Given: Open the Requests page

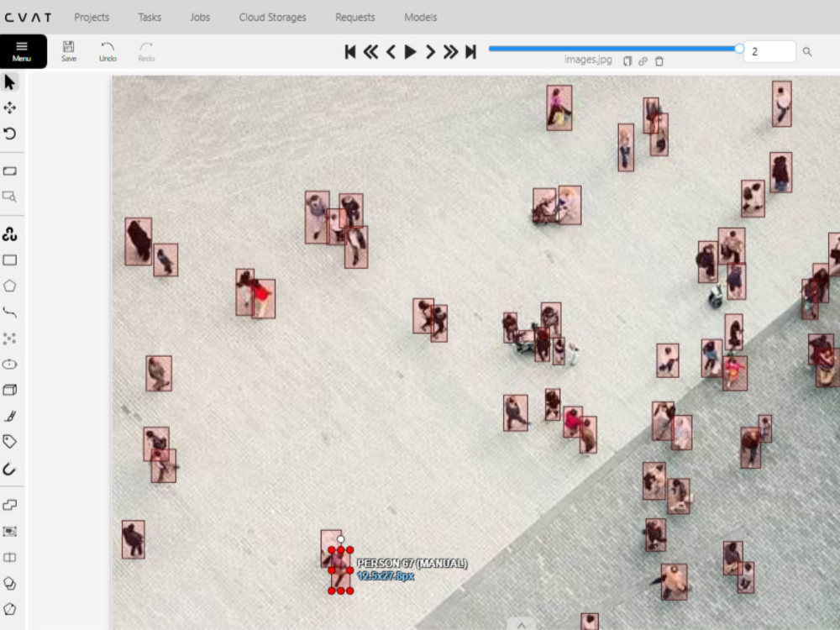Looking at the screenshot, I should [x=355, y=17].
